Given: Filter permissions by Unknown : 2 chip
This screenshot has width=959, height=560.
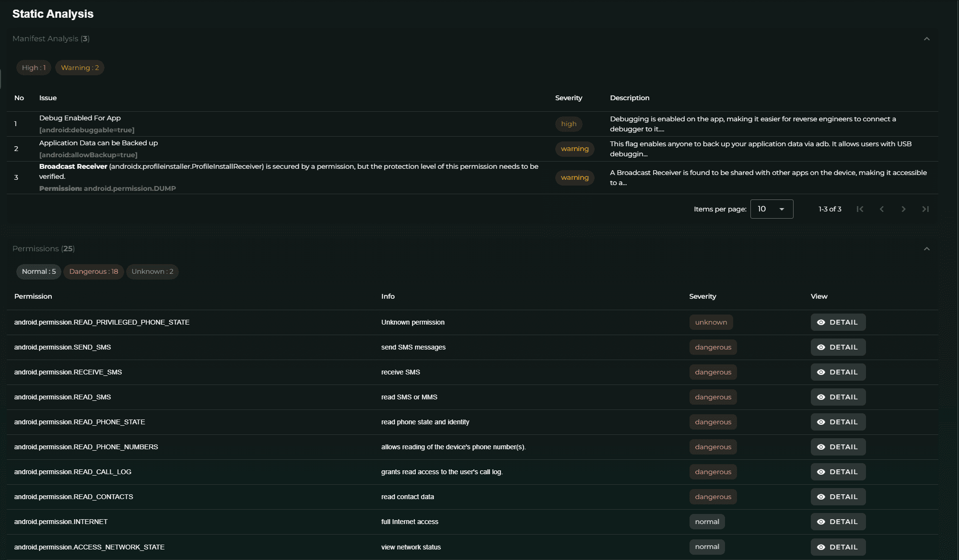Looking at the screenshot, I should 152,271.
